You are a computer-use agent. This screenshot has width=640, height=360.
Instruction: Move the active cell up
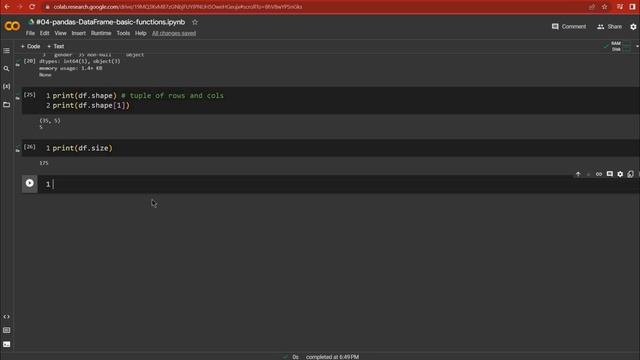pos(578,174)
